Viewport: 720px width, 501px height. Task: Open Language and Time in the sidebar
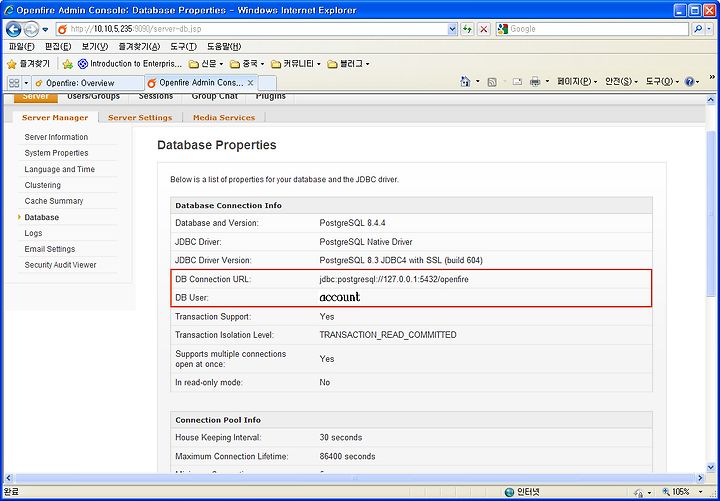tap(60, 169)
